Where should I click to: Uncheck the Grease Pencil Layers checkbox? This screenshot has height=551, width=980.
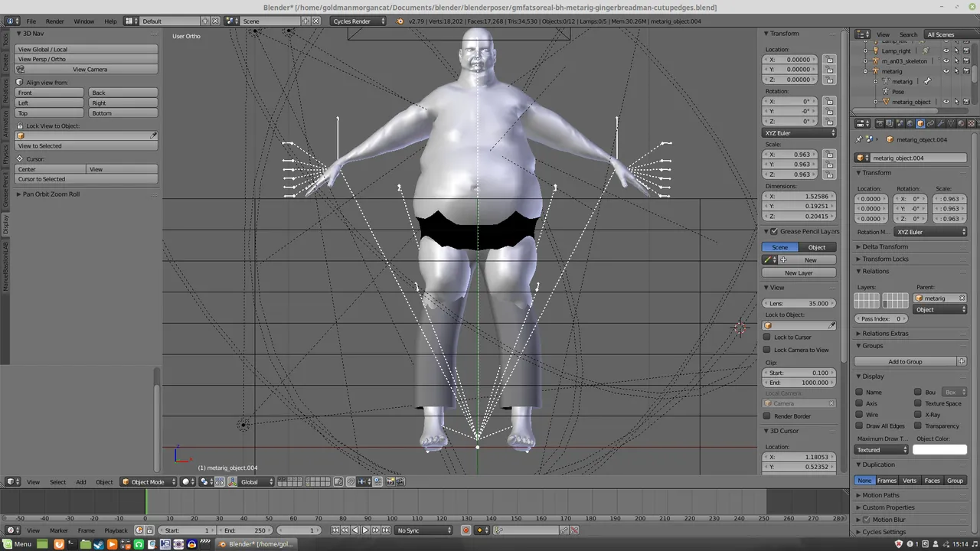(x=774, y=231)
